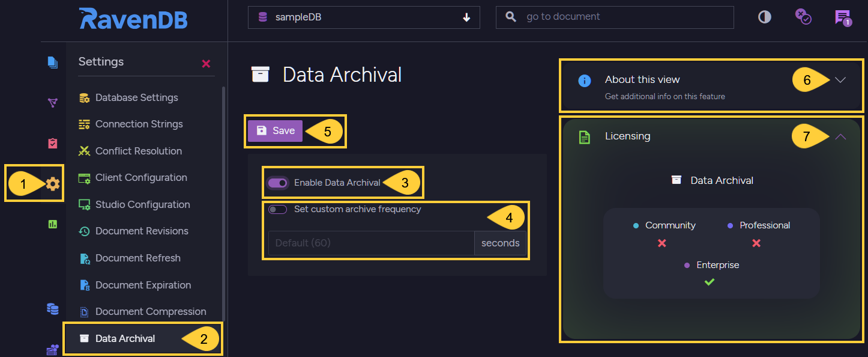
Task: Open the notifications icon with badge 1
Action: point(843,17)
